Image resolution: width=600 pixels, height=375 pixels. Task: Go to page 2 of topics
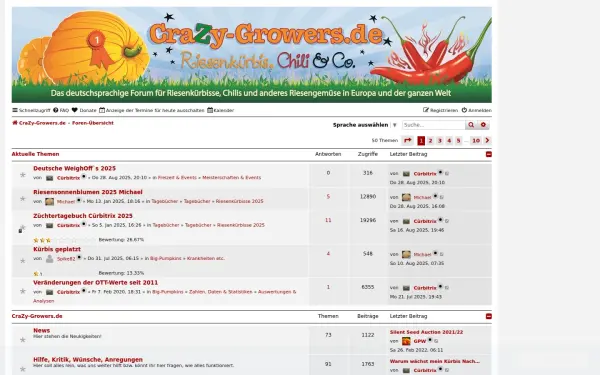point(430,140)
